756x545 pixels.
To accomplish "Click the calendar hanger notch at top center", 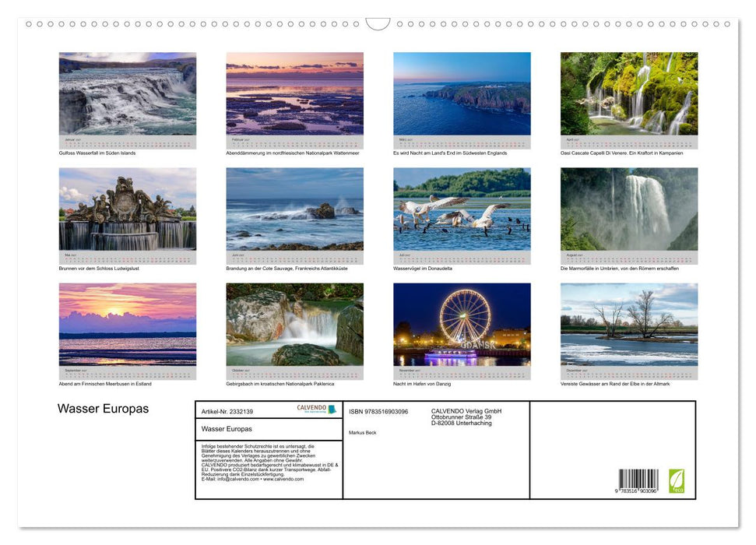I will point(378,23).
